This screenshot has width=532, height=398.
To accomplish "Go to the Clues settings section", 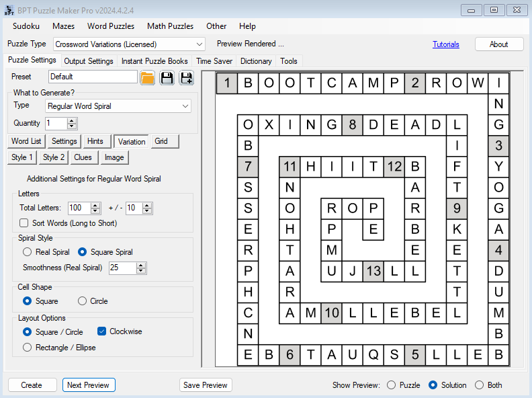I will tap(83, 157).
